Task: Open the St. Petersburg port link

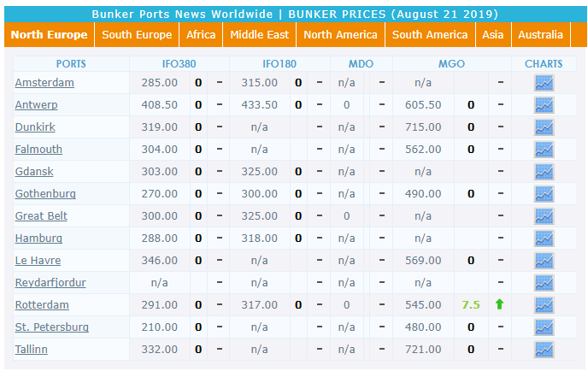Action: coord(52,327)
